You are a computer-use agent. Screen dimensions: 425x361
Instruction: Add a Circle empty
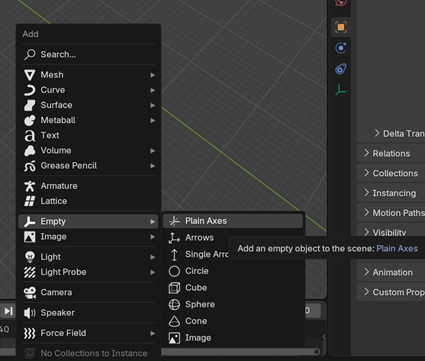(233, 271)
